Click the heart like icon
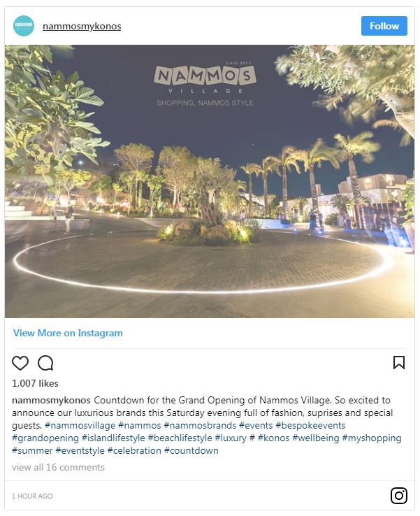The width and height of the screenshot is (420, 516). coord(20,363)
